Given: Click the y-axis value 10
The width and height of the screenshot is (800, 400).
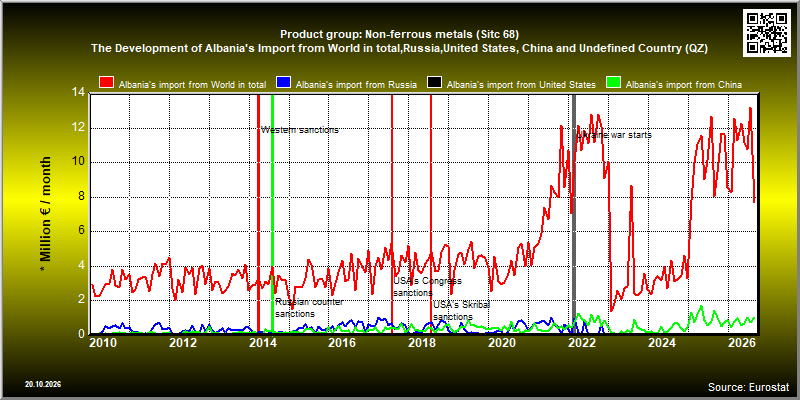Looking at the screenshot, I should 79,162.
